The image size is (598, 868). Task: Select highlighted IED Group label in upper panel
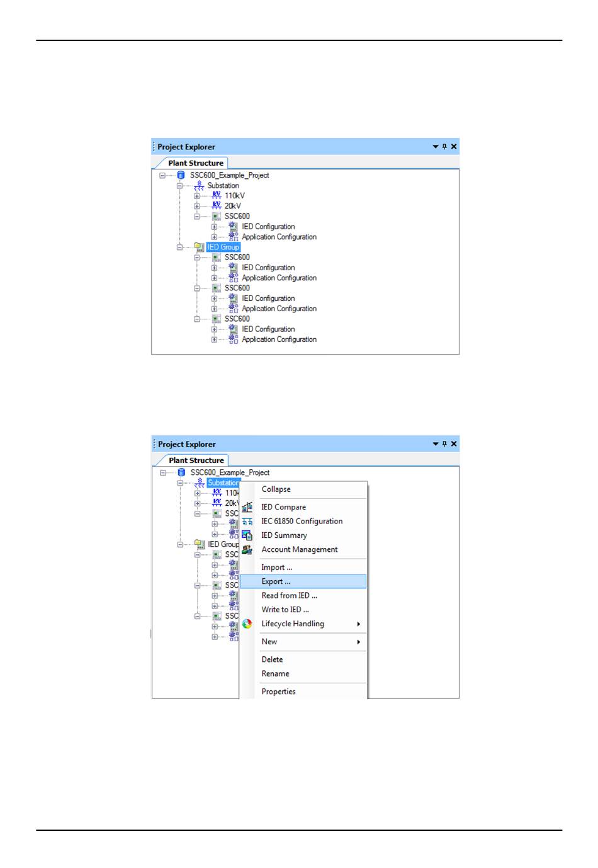tap(223, 247)
